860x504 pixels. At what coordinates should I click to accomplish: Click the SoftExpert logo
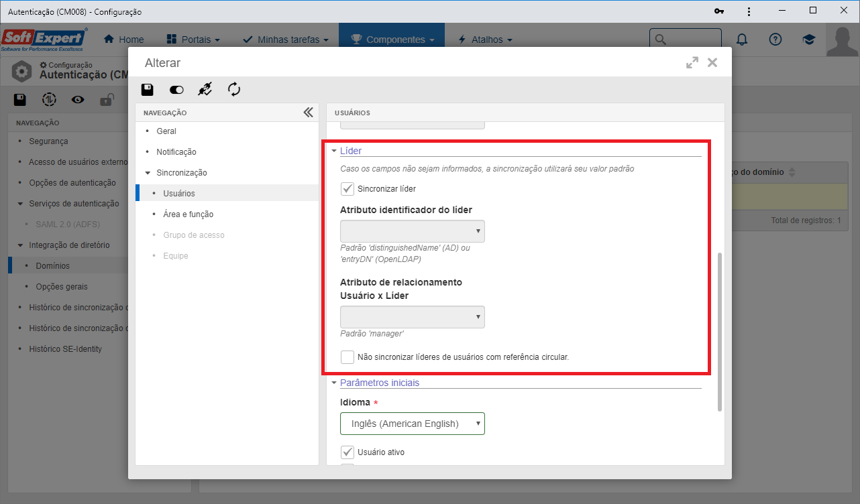44,40
